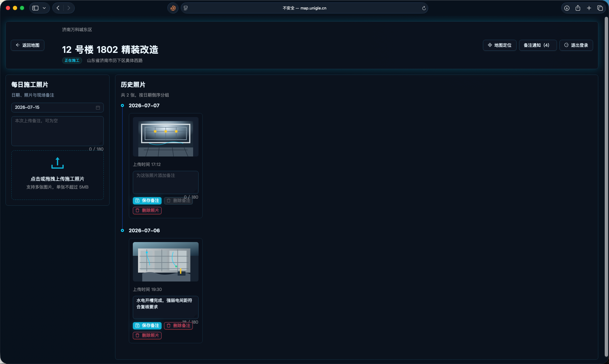The image size is (609, 364).
Task: Click the upload arrow icon in drop zone
Action: click(x=58, y=163)
